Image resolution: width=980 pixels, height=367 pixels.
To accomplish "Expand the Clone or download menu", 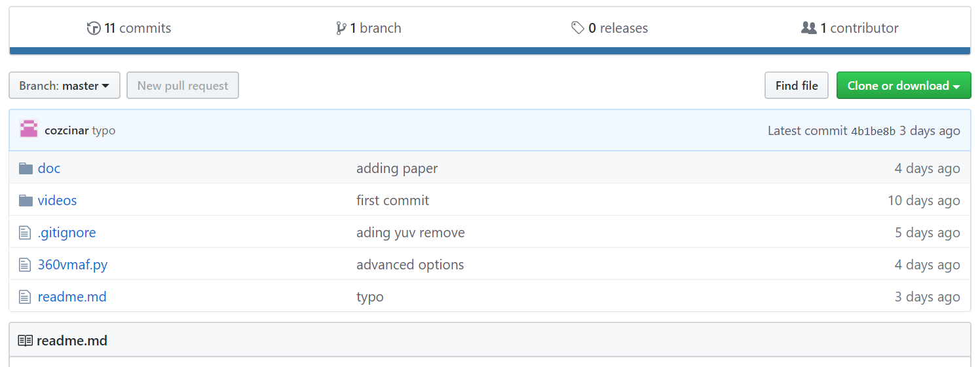I will pyautogui.click(x=903, y=85).
